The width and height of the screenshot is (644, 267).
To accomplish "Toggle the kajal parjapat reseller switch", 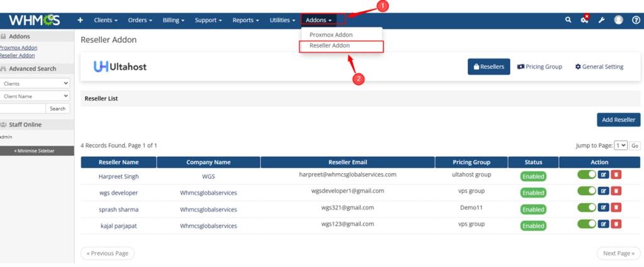I will tap(586, 224).
